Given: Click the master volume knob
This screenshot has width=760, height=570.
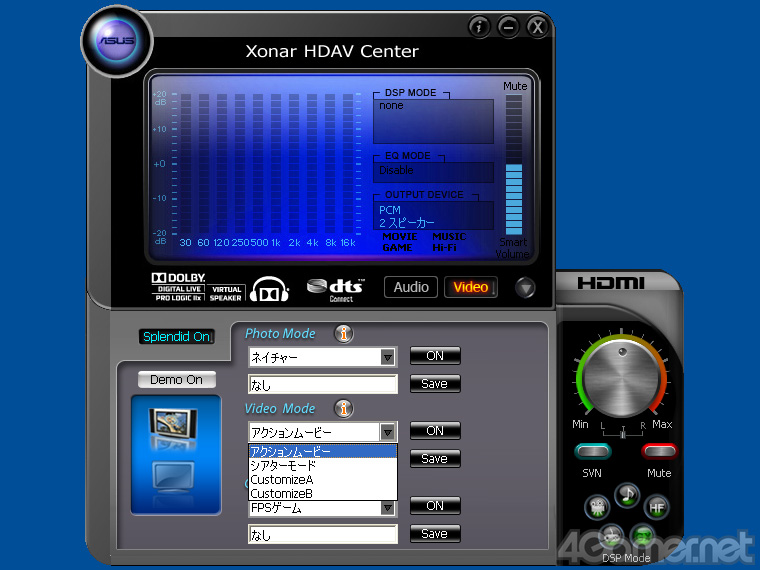Looking at the screenshot, I should click(x=622, y=377).
